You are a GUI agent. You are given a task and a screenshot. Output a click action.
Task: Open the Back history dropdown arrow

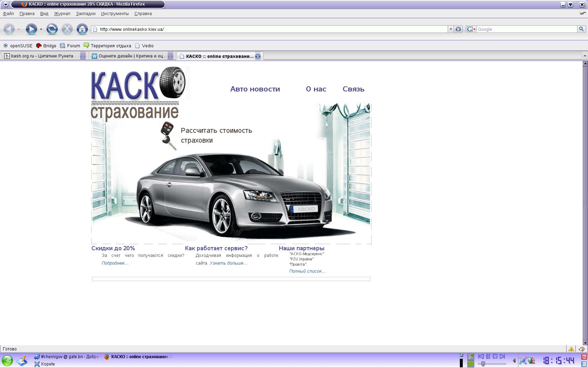click(19, 29)
